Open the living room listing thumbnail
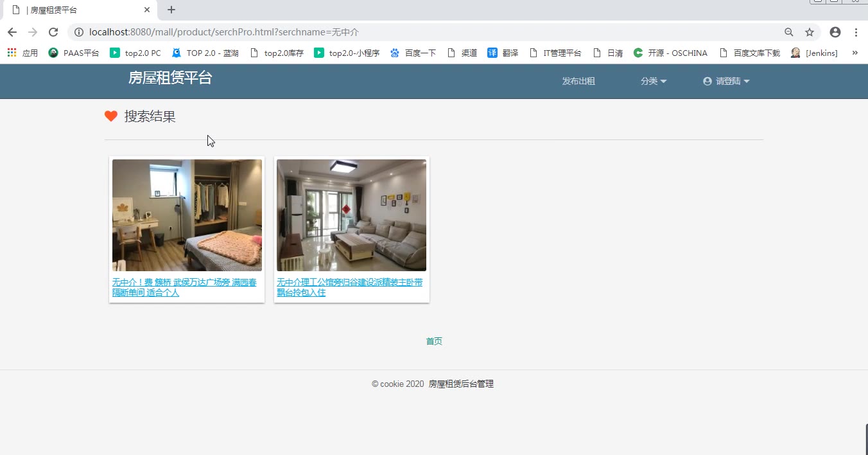Image resolution: width=868 pixels, height=455 pixels. [x=351, y=215]
